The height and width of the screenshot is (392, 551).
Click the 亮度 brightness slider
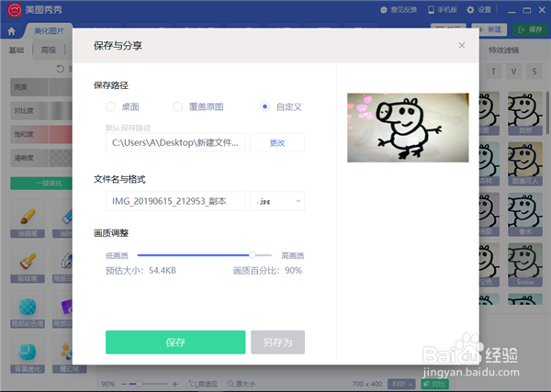[41, 87]
